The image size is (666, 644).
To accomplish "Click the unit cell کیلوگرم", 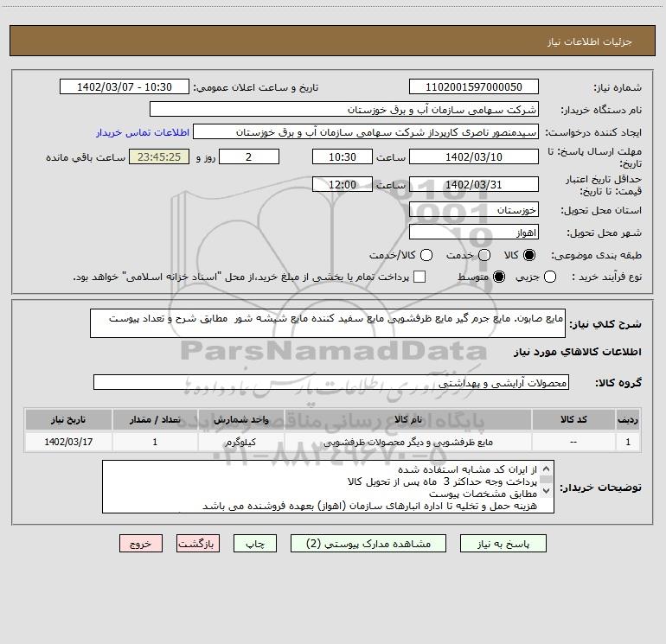I will [240, 442].
